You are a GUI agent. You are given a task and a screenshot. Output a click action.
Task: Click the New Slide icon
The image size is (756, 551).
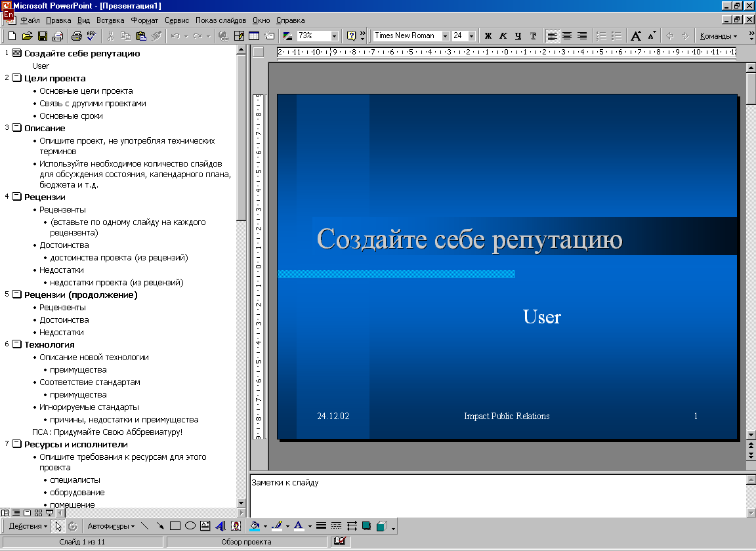pos(269,35)
